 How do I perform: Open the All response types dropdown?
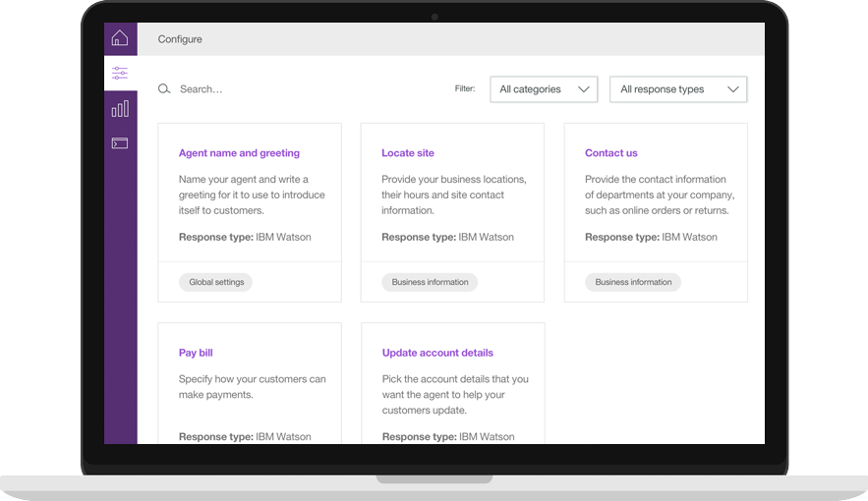(x=678, y=89)
